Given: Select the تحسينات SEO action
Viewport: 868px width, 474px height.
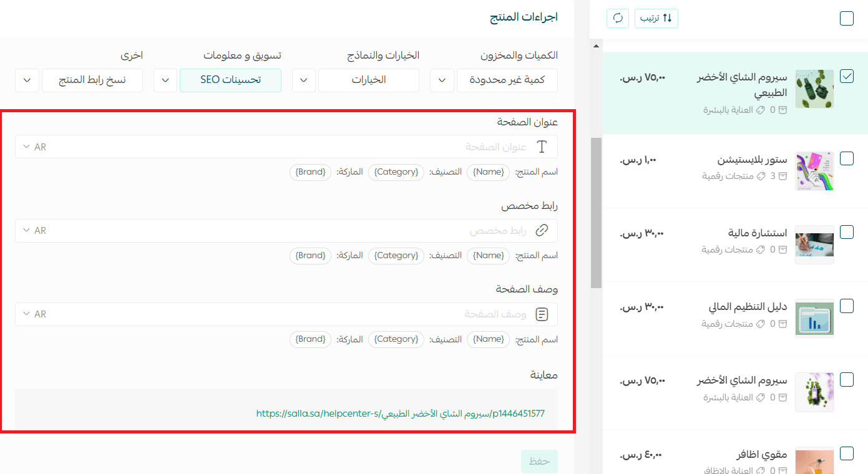Looking at the screenshot, I should tap(230, 80).
